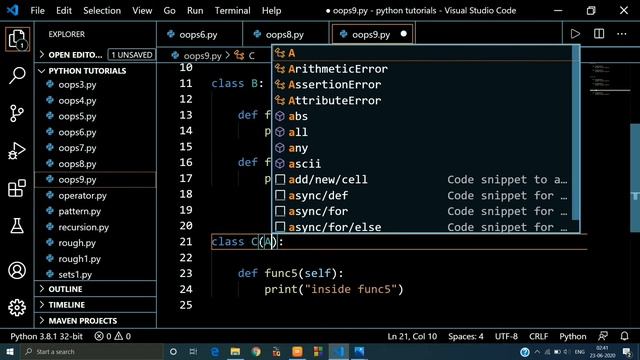Click the oops9.py breadcrumb item
The height and width of the screenshot is (360, 640).
tap(197, 56)
